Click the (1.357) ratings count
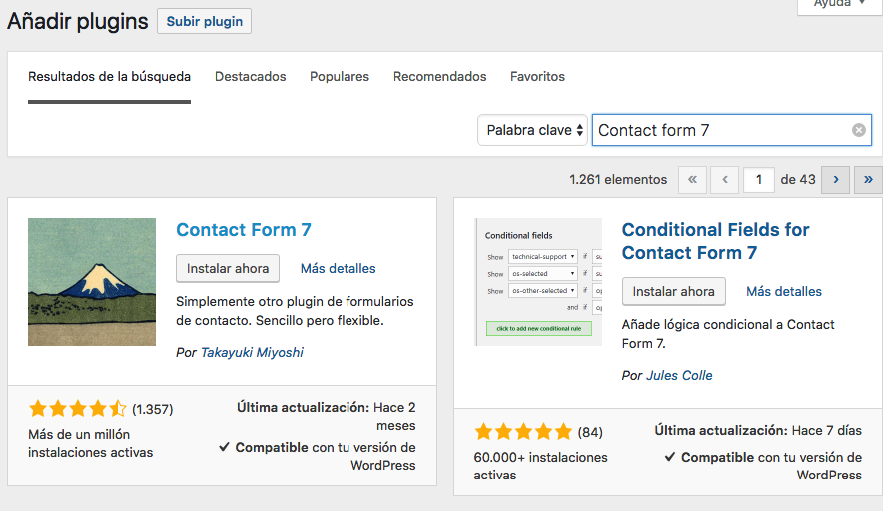883x511 pixels. click(153, 409)
